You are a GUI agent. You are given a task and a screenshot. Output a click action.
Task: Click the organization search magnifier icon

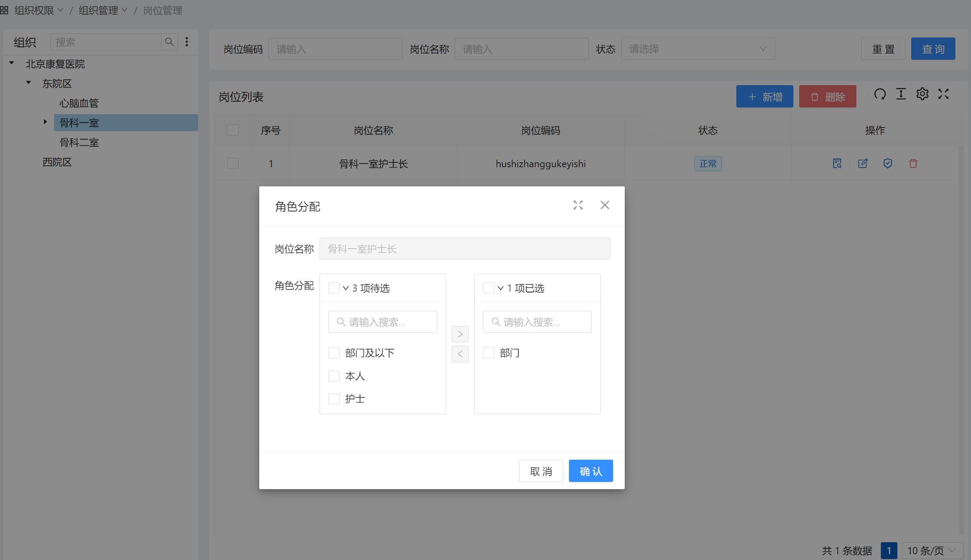(169, 42)
